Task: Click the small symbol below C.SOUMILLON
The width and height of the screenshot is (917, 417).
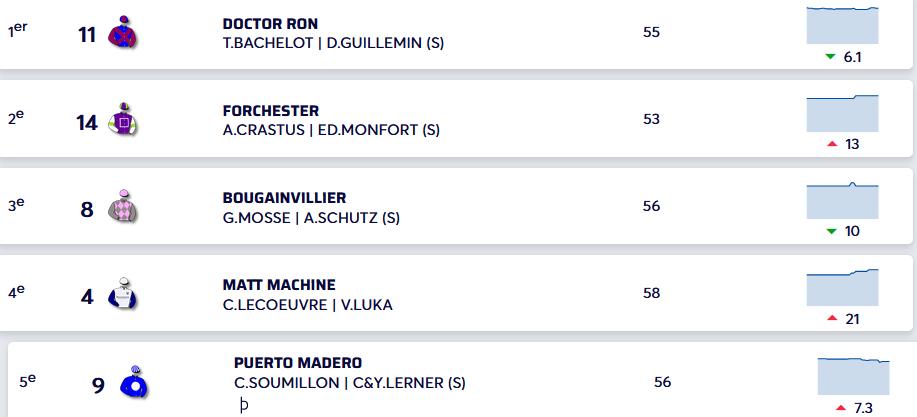Action: [x=243, y=406]
